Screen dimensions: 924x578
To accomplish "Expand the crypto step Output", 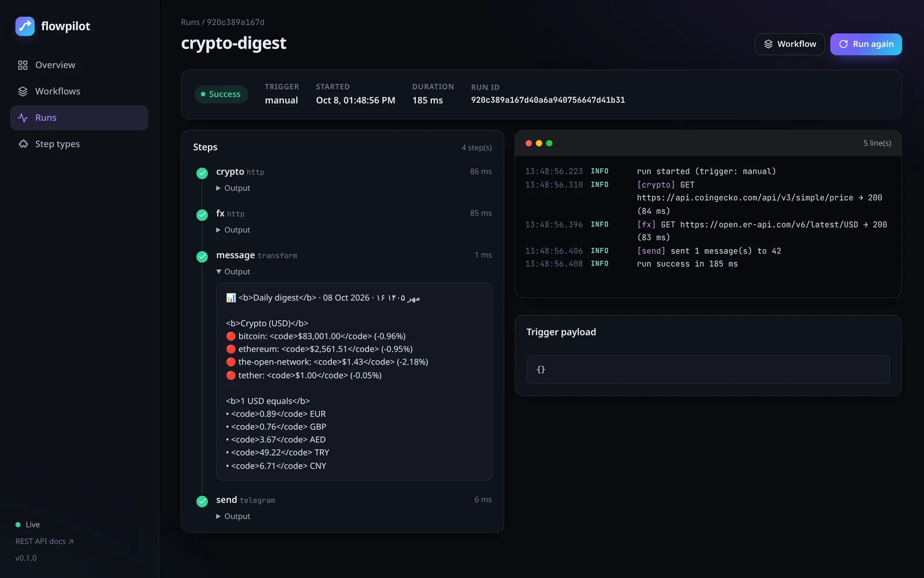I will tap(233, 188).
